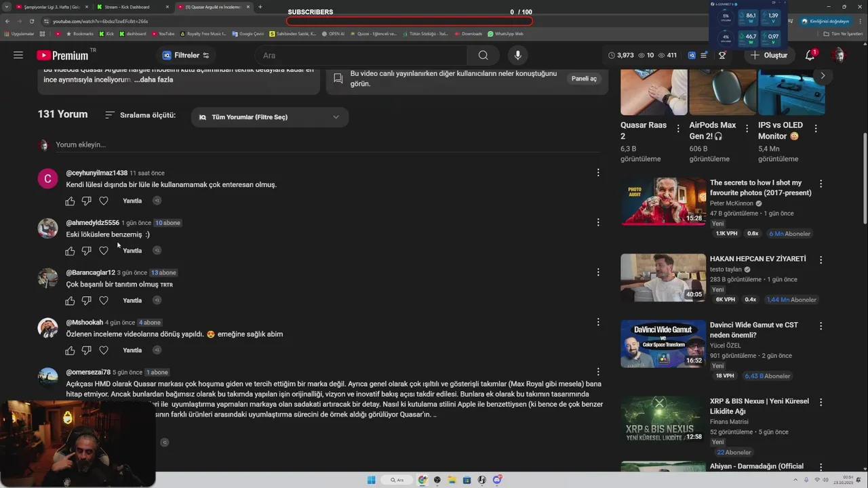Open the WhatsApp Web bookmark
868x488 pixels.
coord(505,33)
